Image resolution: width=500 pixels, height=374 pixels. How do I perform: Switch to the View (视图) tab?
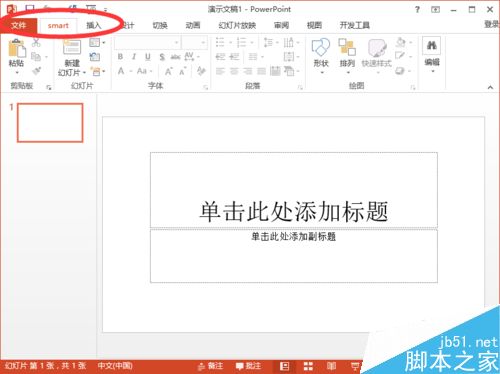(314, 25)
